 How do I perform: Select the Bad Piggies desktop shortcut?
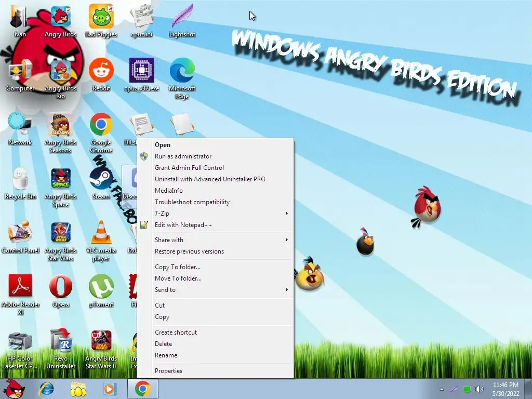(x=101, y=21)
